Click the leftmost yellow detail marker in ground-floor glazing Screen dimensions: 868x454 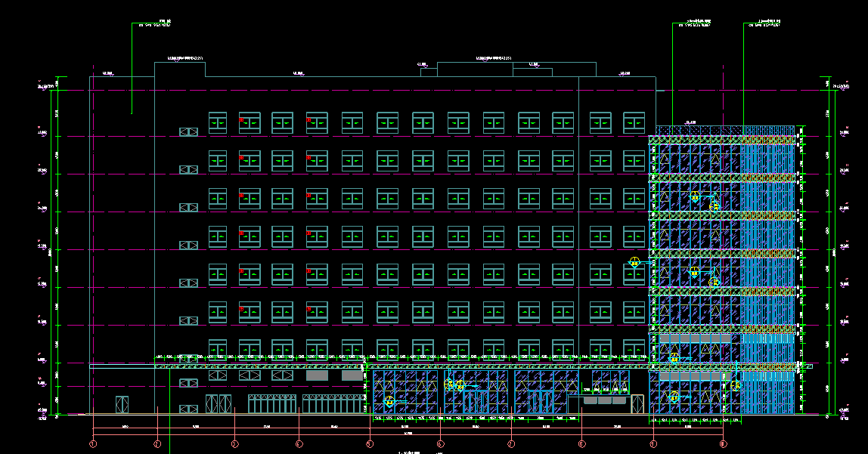(x=389, y=401)
